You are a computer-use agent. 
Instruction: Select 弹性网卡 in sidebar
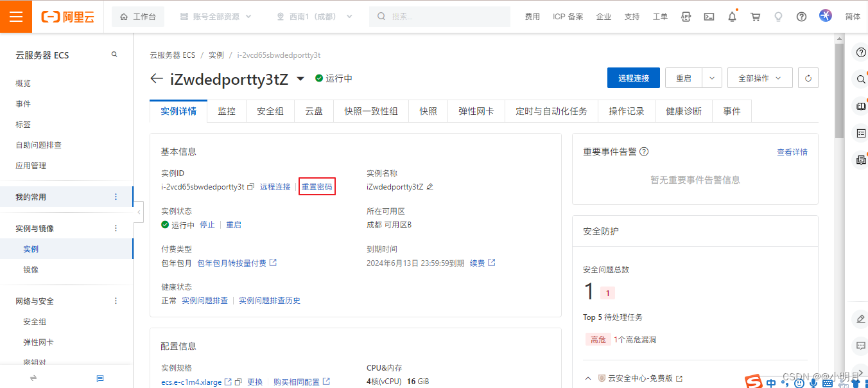(x=39, y=342)
